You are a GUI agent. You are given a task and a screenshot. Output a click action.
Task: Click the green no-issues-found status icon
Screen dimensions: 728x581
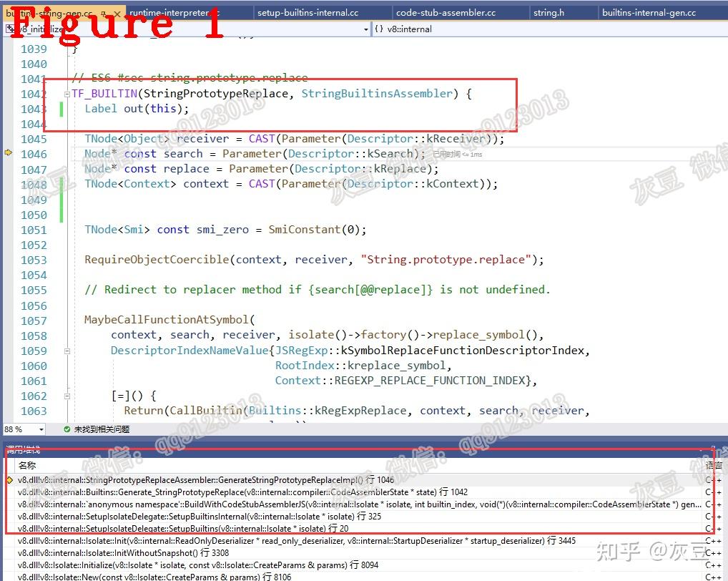(67, 429)
